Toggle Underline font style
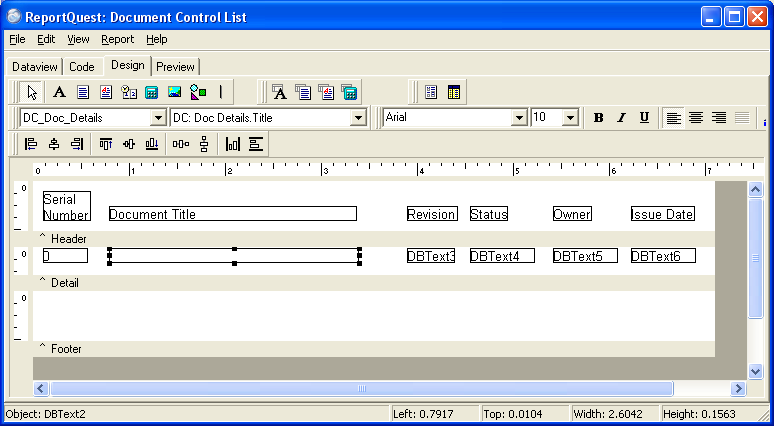Image resolution: width=774 pixels, height=426 pixels. click(644, 117)
